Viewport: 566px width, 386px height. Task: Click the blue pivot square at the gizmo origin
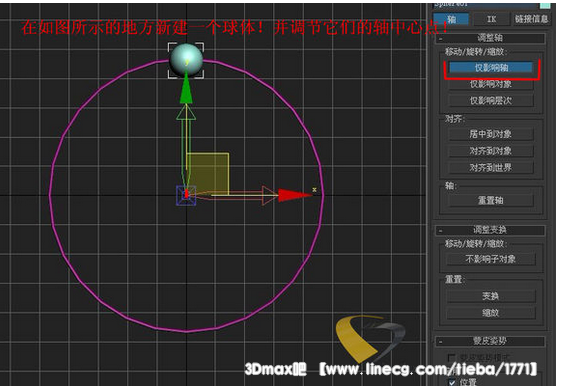pyautogui.click(x=186, y=195)
